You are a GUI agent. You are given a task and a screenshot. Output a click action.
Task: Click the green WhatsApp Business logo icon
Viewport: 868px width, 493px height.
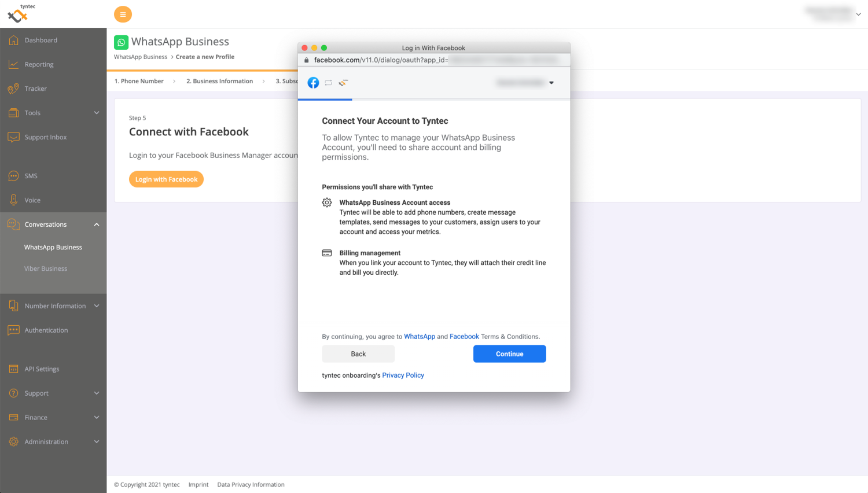pos(121,42)
